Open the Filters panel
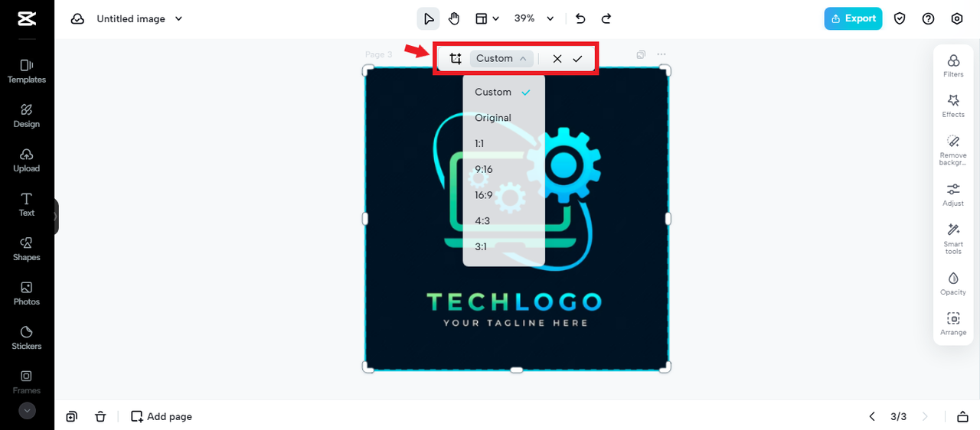 tap(953, 66)
